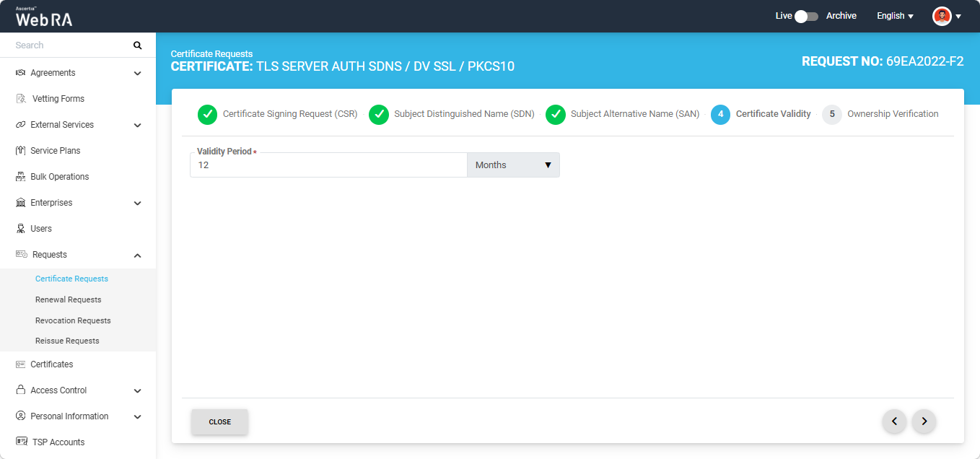Click the Certificate Requests breadcrumb link
Screen dimensions: 980x459
tap(211, 54)
